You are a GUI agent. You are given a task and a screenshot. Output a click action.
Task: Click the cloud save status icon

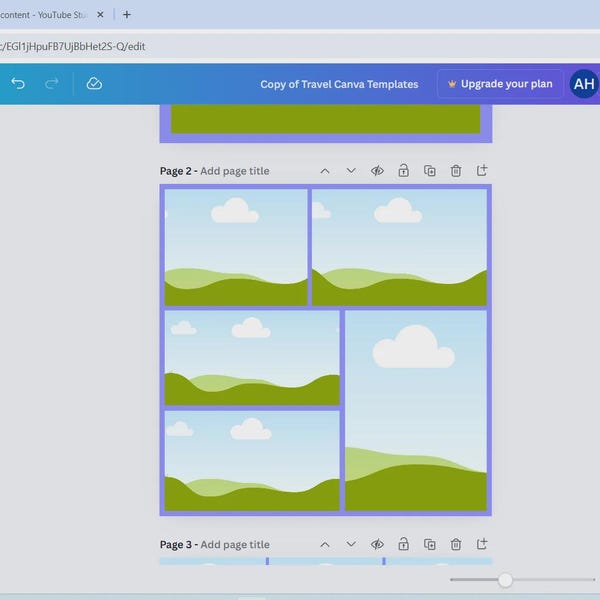pos(94,83)
